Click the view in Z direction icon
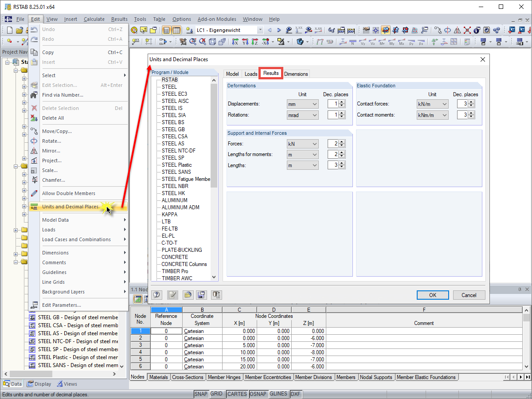This screenshot has height=399, width=532. pos(254,42)
